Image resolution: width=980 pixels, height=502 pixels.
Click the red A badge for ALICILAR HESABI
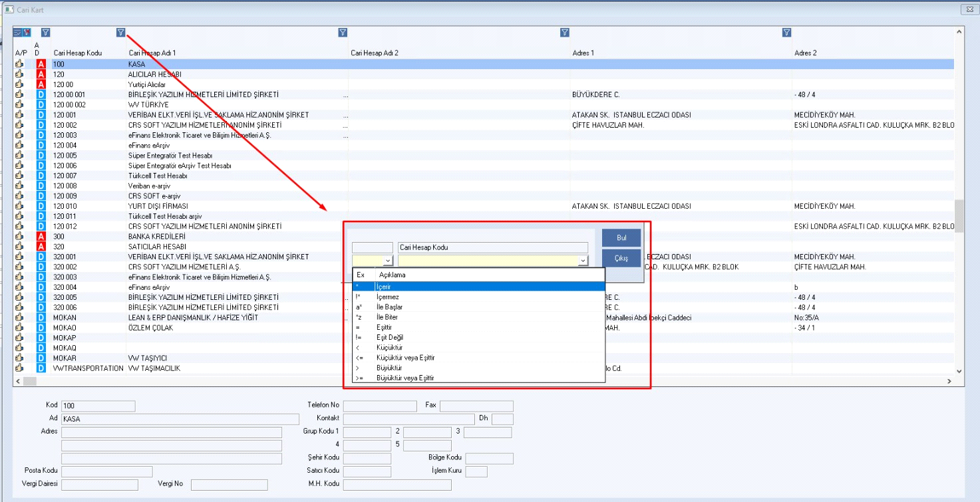[41, 74]
